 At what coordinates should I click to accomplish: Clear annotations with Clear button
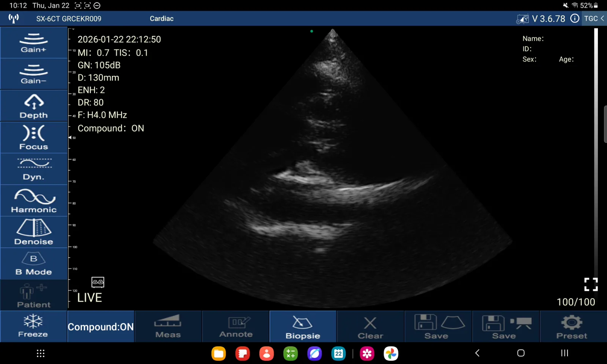[370, 326]
